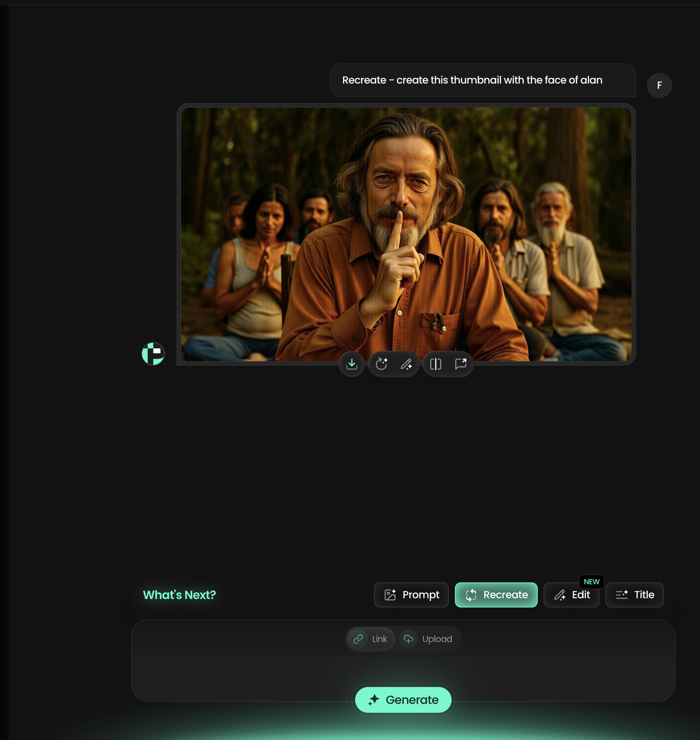Screen dimensions: 700x740
Task: Switch to the Prompt mode tab
Action: (411, 595)
